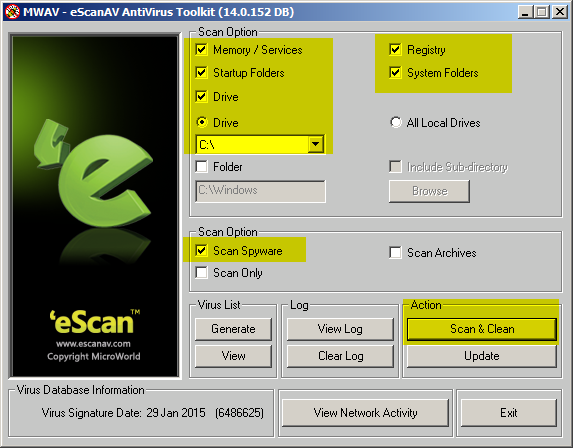The image size is (573, 448).
Task: Uncheck the Registry checkbox
Action: coord(395,49)
